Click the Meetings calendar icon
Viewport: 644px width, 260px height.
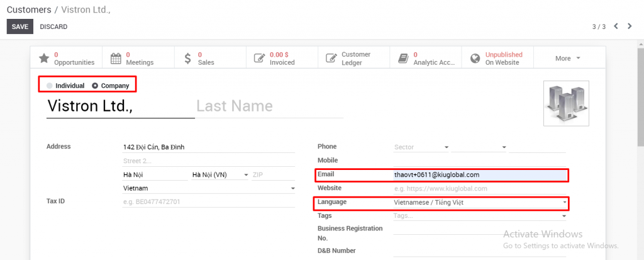[x=116, y=59]
